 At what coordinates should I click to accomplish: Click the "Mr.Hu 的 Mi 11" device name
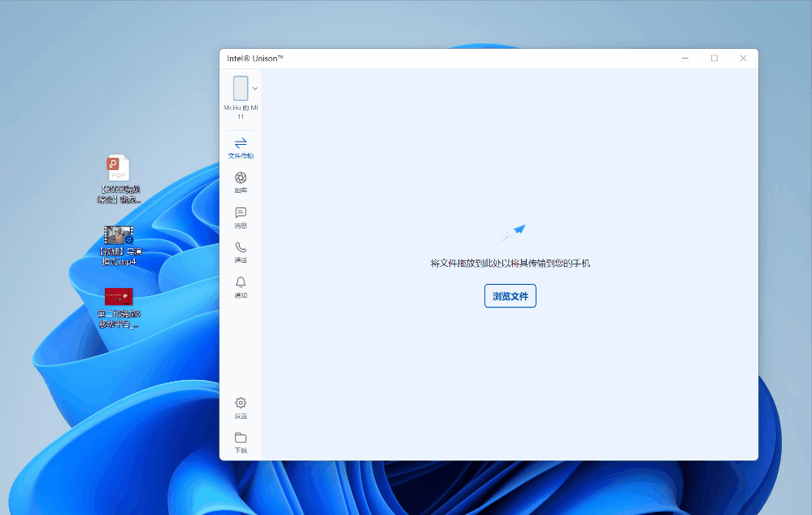tap(241, 111)
